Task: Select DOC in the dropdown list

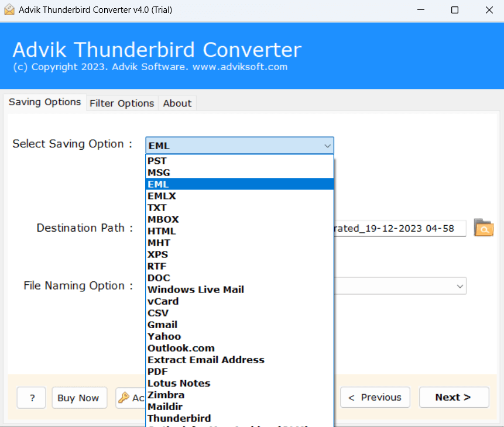Action: (x=240, y=278)
